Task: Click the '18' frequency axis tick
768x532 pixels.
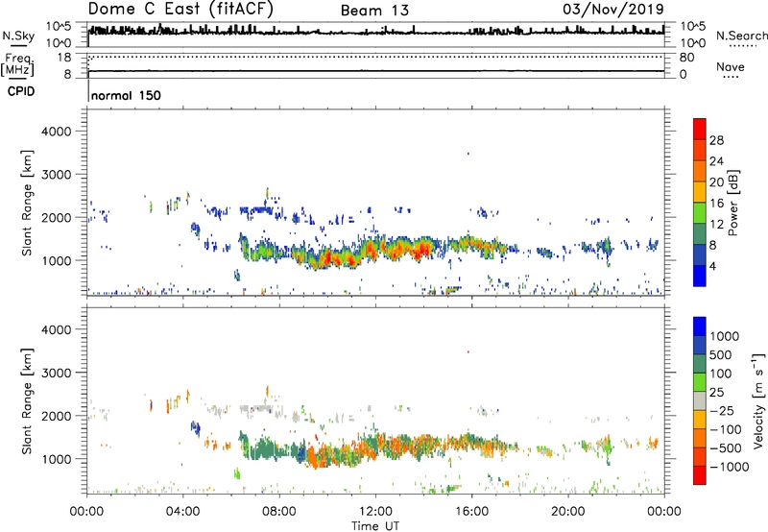Action: coord(64,58)
